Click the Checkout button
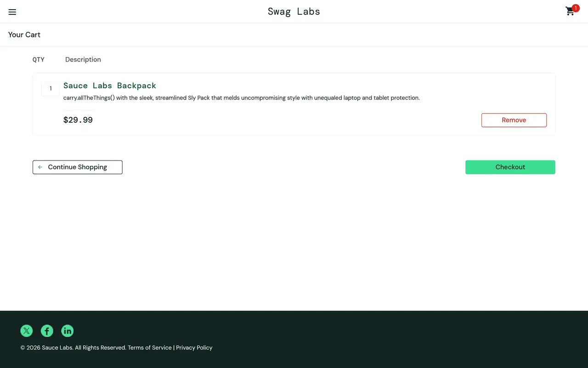The image size is (588, 368). 510,167
